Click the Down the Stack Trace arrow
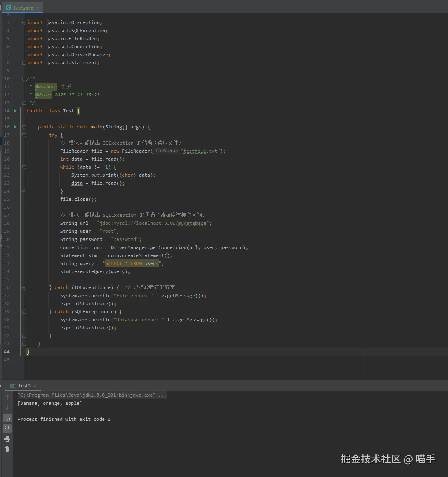This screenshot has width=448, height=477. pos(7,408)
